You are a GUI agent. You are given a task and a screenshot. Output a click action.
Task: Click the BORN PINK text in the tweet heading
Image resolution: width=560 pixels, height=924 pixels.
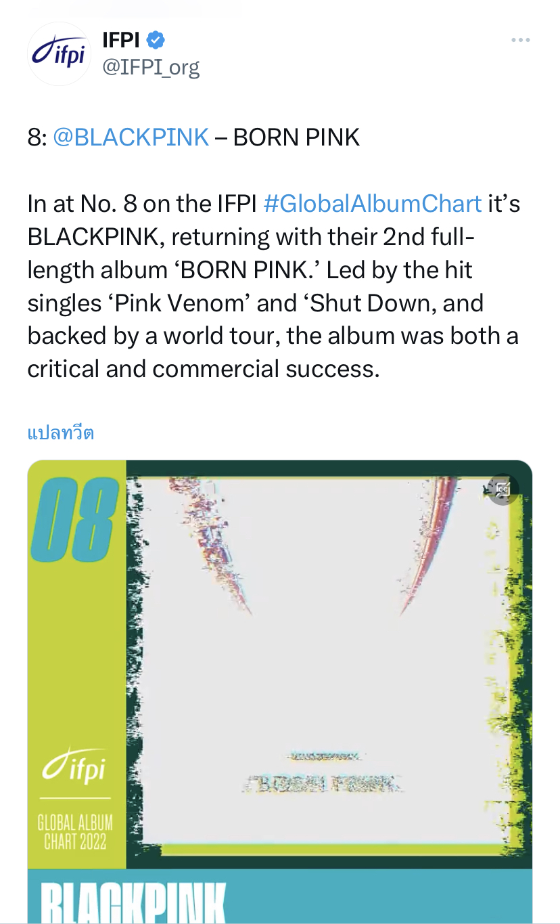(x=296, y=137)
